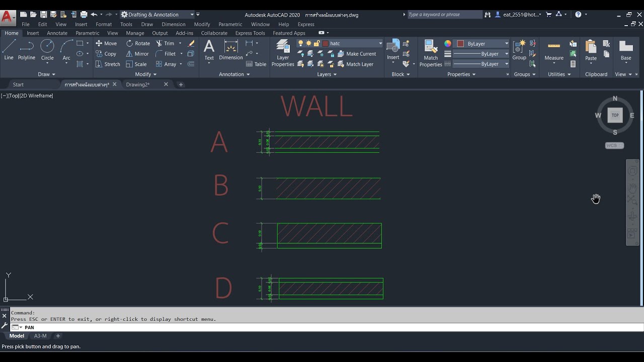Click the object color wheel icon

[448, 44]
